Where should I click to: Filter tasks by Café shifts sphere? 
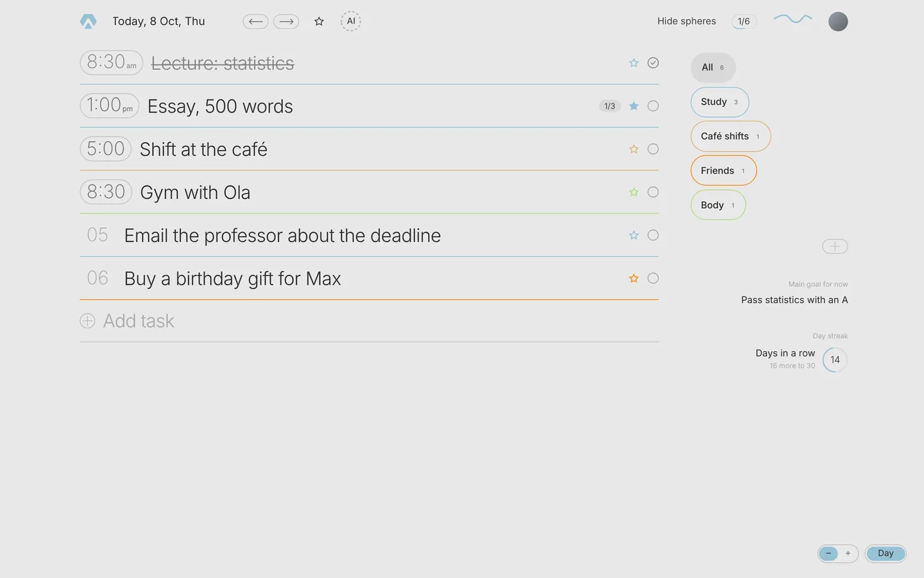coord(730,136)
